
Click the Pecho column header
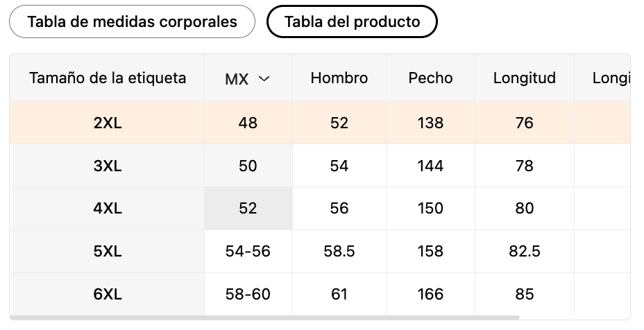point(430,78)
